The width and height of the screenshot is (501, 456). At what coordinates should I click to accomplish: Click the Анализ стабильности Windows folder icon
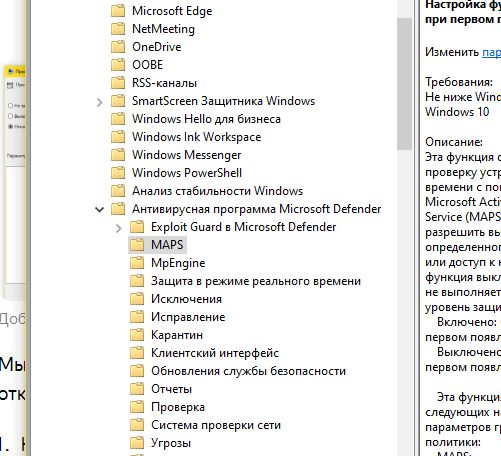(x=118, y=191)
